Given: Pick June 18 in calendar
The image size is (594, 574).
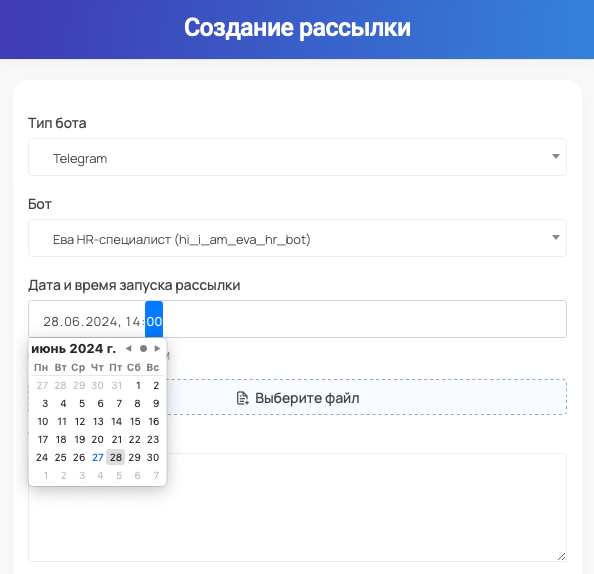Looking at the screenshot, I should (x=61, y=439).
